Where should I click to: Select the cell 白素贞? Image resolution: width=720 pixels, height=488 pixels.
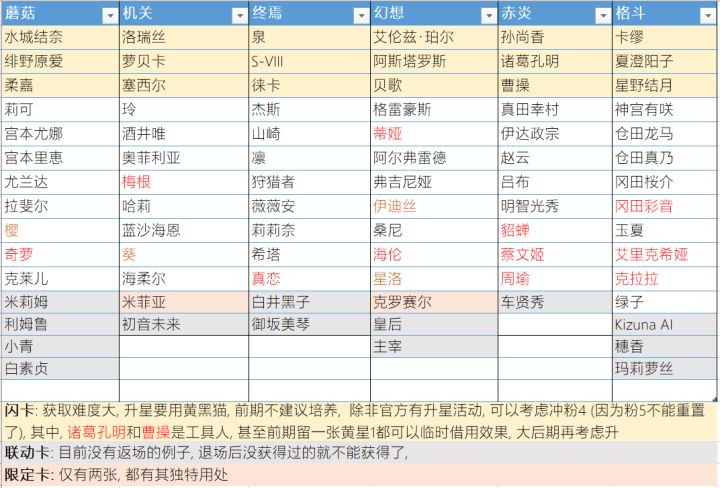click(60, 369)
